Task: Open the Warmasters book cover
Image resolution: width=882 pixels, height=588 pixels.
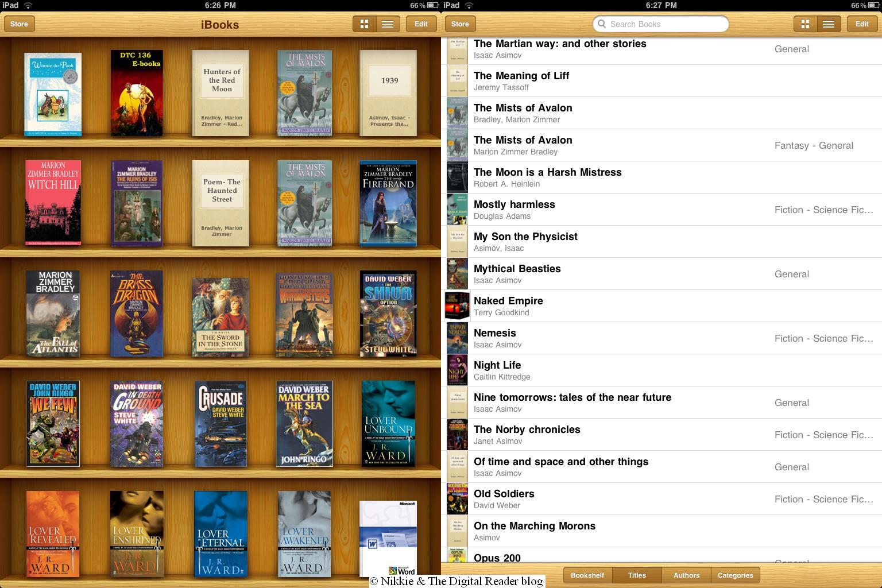Action: click(304, 315)
